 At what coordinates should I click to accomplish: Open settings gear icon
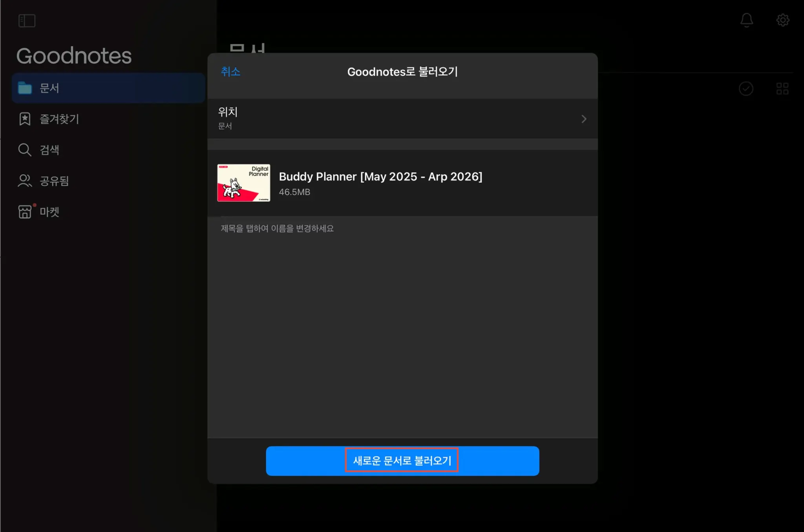coord(782,20)
